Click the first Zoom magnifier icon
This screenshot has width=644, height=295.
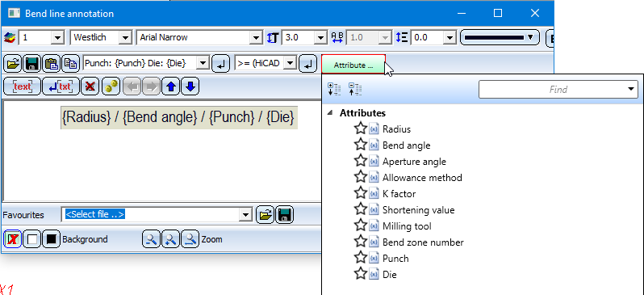pos(151,239)
